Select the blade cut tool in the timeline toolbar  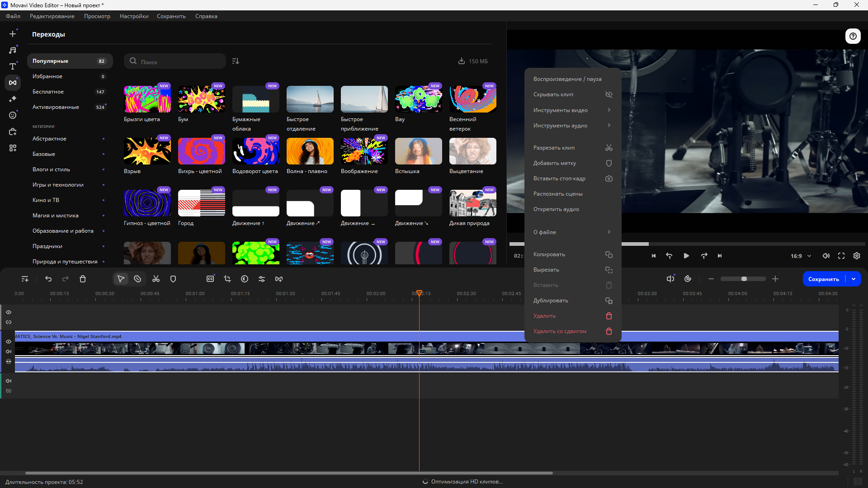(137, 279)
